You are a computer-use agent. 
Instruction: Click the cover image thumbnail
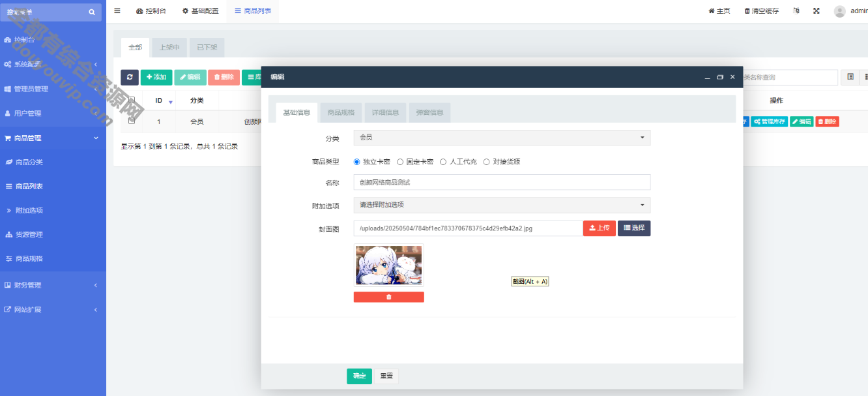pos(389,265)
